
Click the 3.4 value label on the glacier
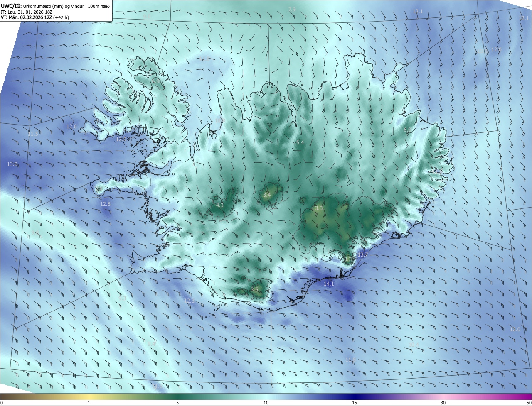[x=267, y=195]
